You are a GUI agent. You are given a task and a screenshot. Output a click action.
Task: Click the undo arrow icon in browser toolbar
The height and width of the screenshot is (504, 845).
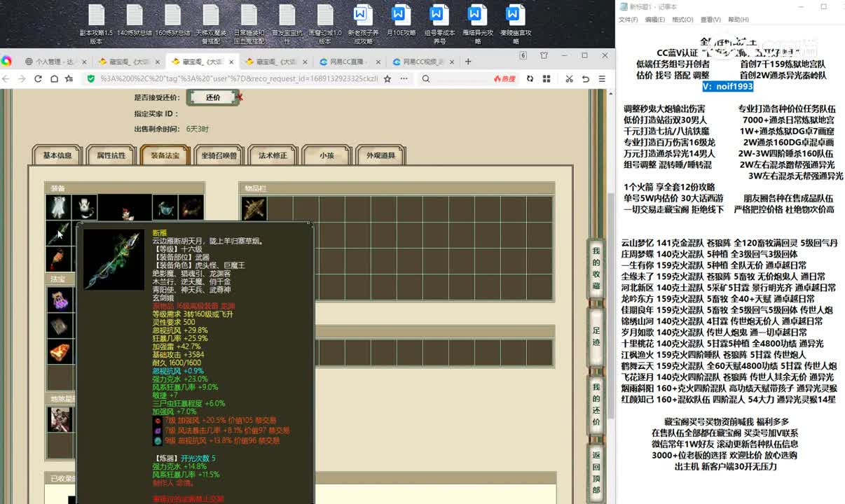[x=586, y=79]
